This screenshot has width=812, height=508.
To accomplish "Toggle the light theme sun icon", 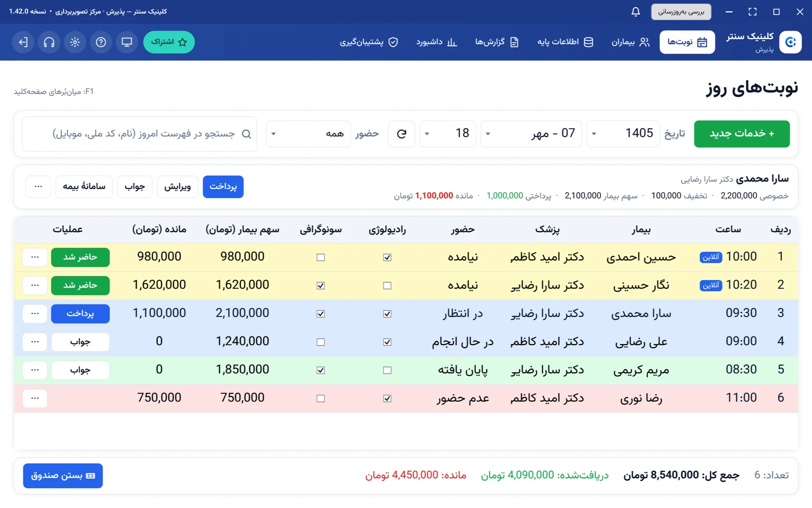I will [75, 42].
